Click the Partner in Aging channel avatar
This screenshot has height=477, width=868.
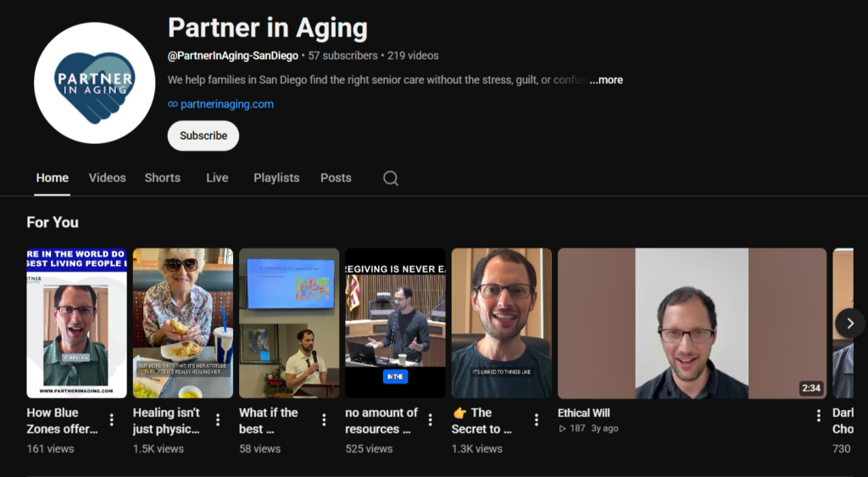click(95, 83)
